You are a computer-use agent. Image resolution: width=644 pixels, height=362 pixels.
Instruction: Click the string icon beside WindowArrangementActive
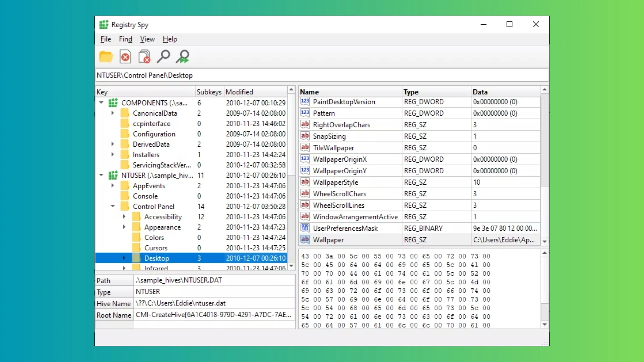[x=305, y=217]
